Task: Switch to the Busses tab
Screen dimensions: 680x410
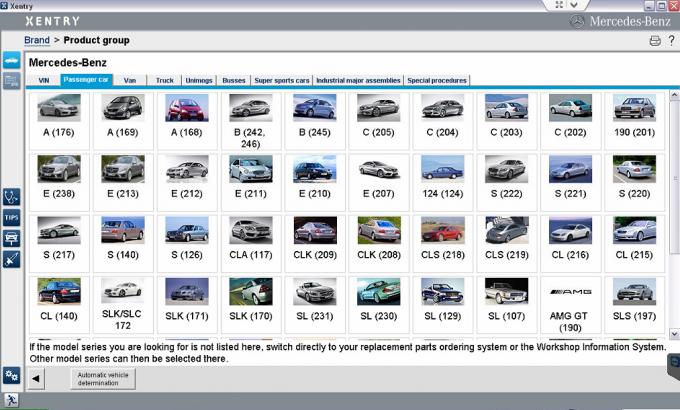Action: [x=233, y=80]
